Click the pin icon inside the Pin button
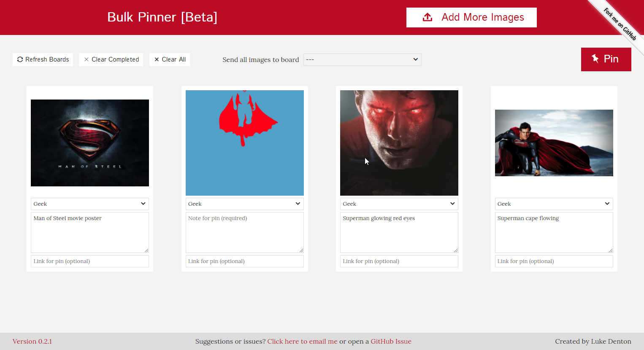Screen dimensions: 644x350 click(595, 59)
